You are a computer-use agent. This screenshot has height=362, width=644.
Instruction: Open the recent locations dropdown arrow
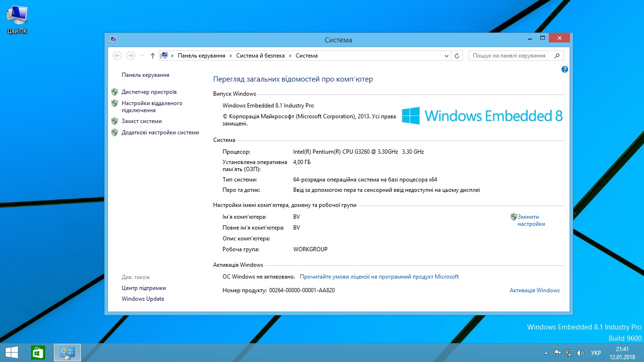pos(142,56)
